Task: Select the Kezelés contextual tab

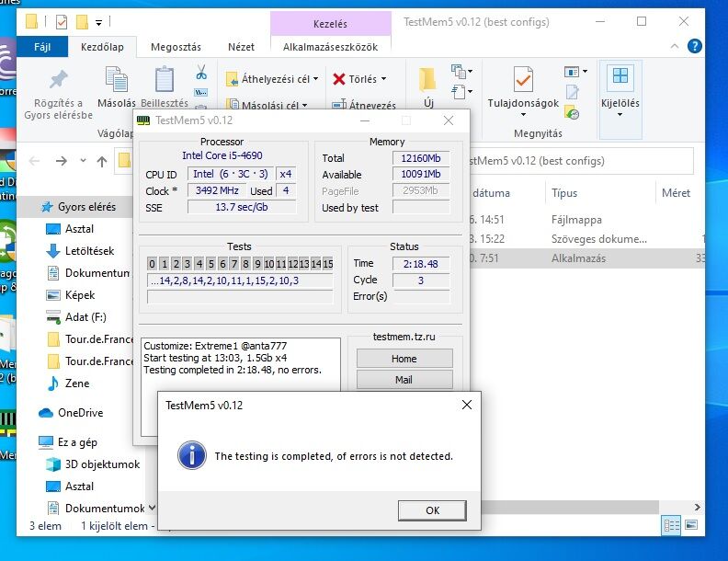Action: point(330,24)
